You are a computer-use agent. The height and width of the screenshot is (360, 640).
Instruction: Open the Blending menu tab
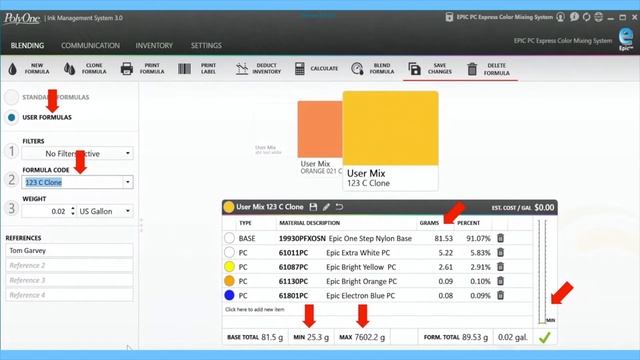point(27,45)
